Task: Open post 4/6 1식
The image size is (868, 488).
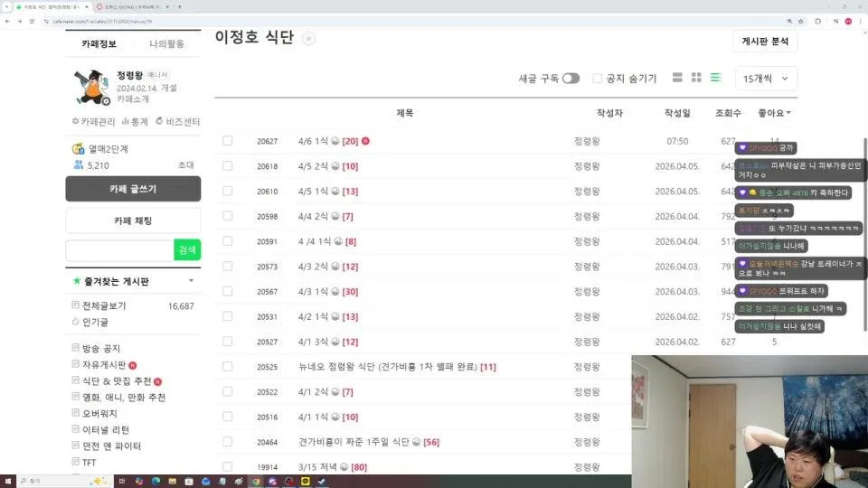Action: (314, 141)
